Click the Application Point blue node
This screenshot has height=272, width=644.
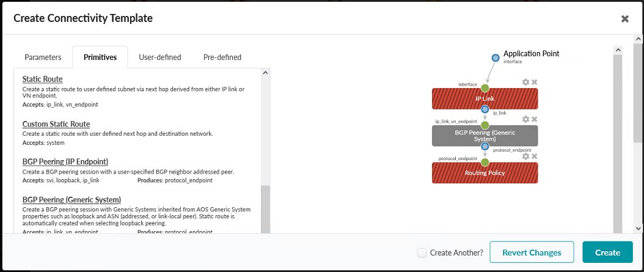(x=496, y=57)
